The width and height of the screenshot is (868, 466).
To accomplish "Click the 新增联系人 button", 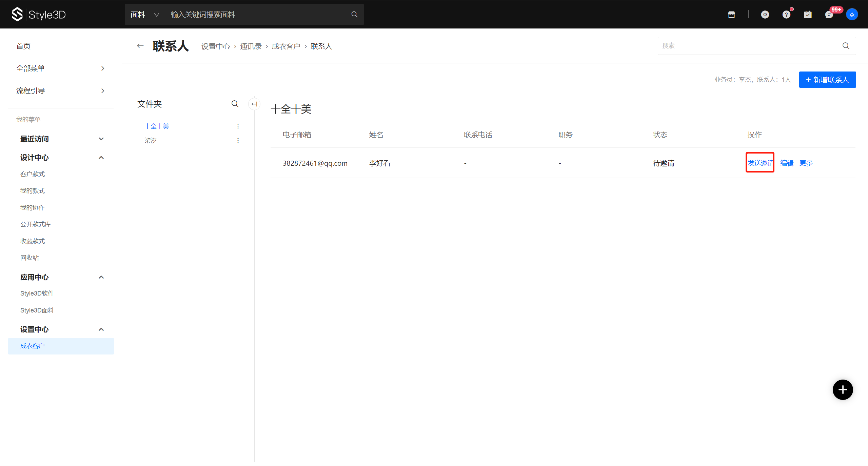I will pos(827,80).
